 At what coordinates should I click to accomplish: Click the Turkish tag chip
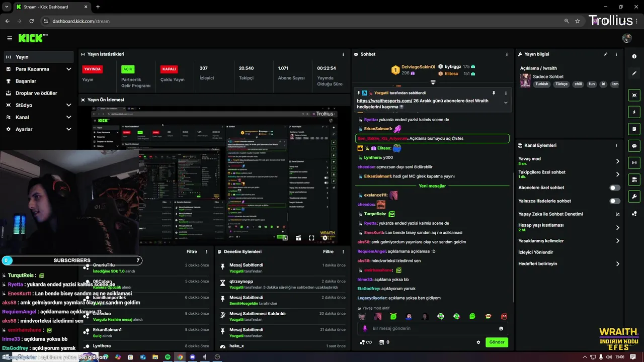pos(542,84)
